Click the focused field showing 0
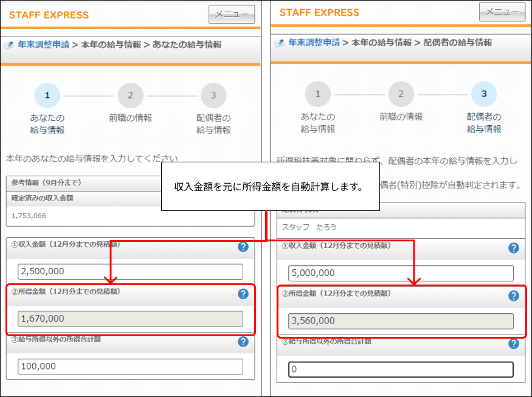Viewport: 532px width, 397px height. click(401, 369)
